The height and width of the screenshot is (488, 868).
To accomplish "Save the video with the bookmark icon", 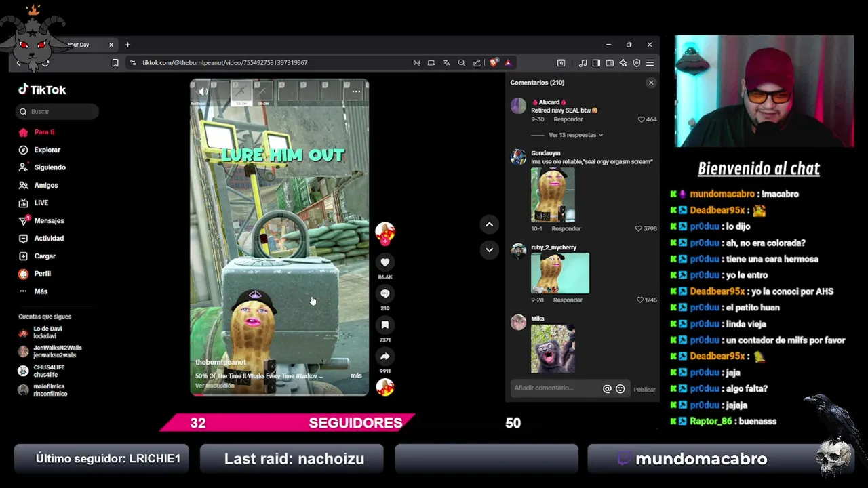I will click(x=384, y=325).
